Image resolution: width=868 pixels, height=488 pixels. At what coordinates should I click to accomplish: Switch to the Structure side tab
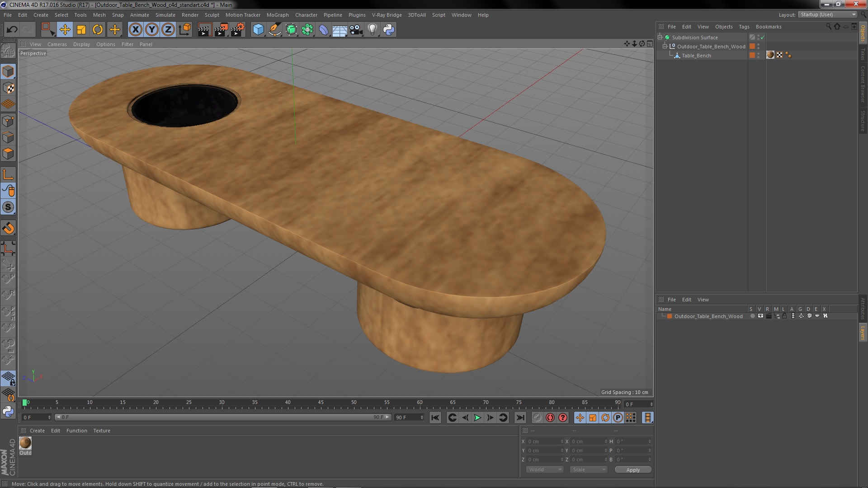(x=863, y=121)
